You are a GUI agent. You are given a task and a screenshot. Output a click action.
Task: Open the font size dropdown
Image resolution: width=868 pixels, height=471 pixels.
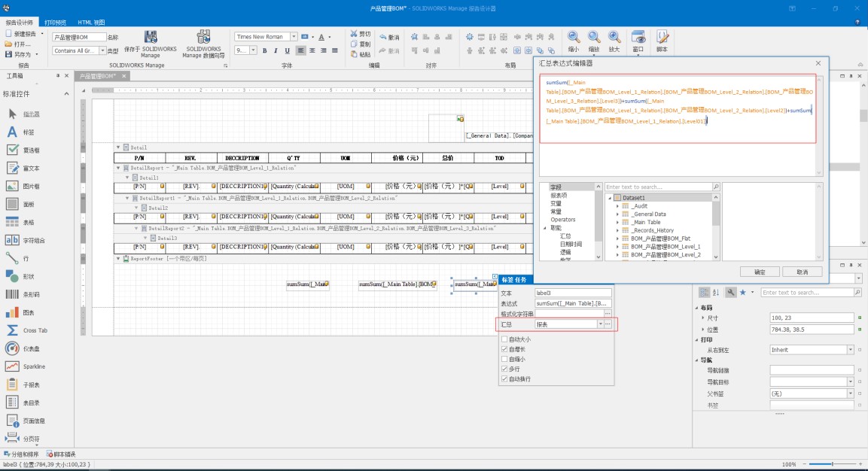(253, 50)
